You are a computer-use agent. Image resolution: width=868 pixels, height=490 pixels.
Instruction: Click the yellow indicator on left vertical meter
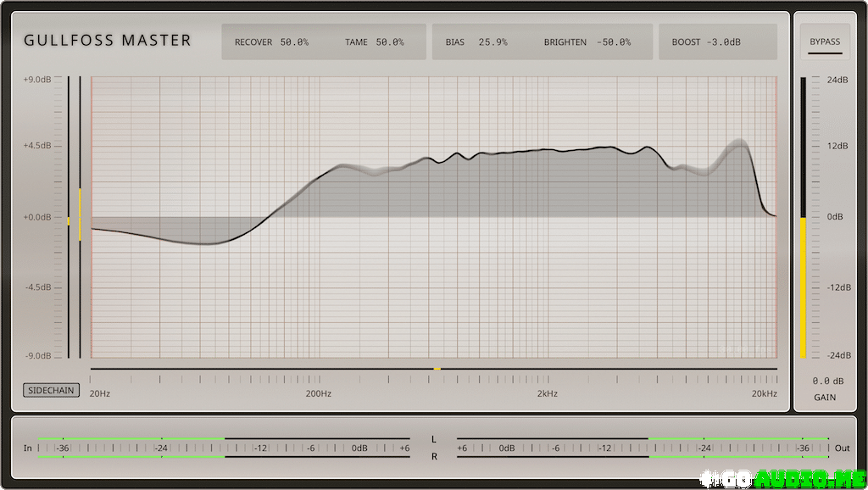[x=80, y=214]
